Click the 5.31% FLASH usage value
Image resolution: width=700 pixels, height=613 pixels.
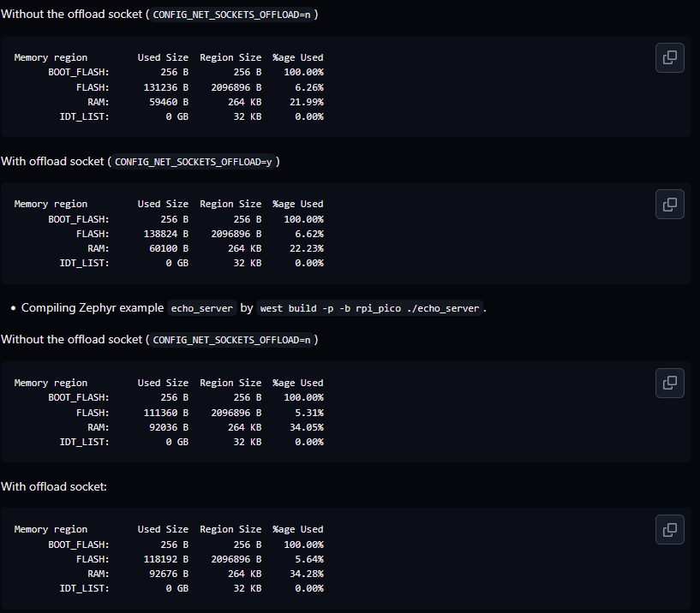(308, 413)
